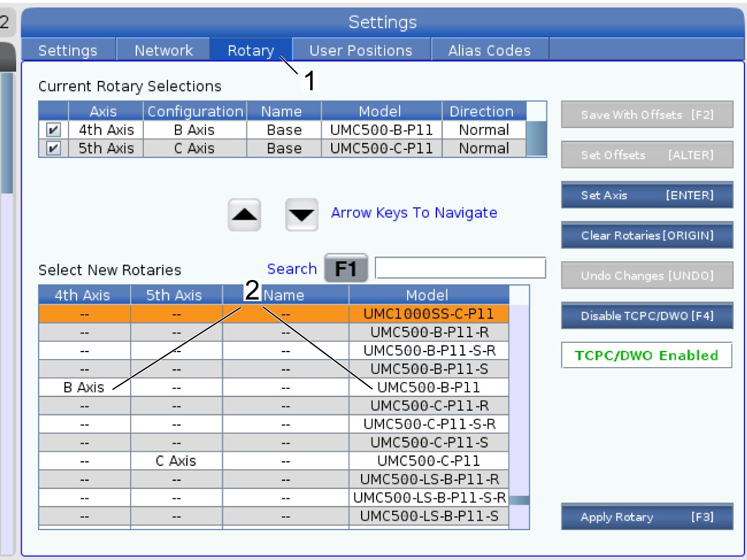The image size is (747, 560).
Task: Click Save With Offsets [F2] button
Action: click(x=647, y=115)
